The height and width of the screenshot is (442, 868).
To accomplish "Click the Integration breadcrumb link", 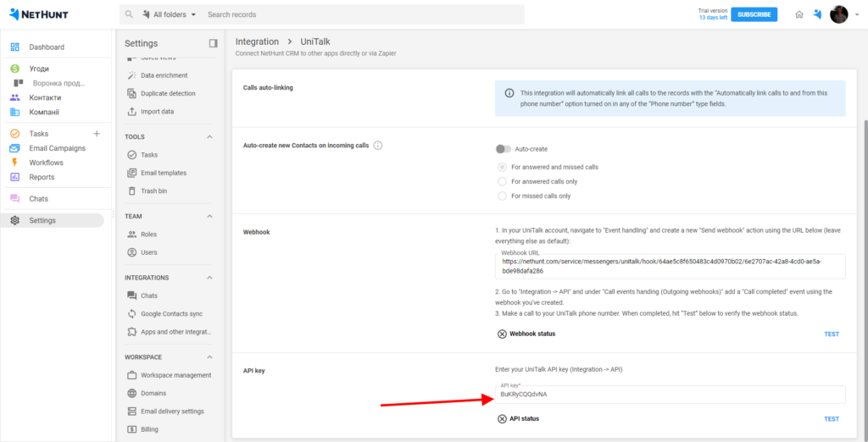I will pos(257,41).
